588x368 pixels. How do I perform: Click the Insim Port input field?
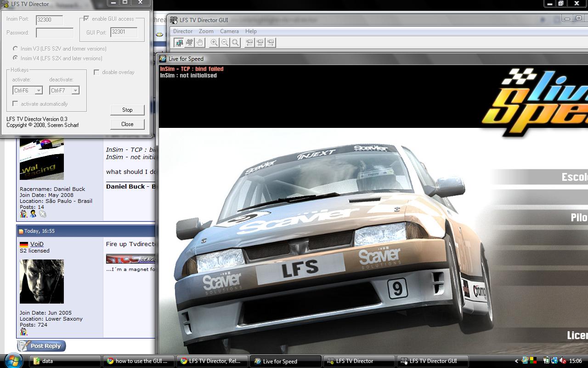point(50,19)
